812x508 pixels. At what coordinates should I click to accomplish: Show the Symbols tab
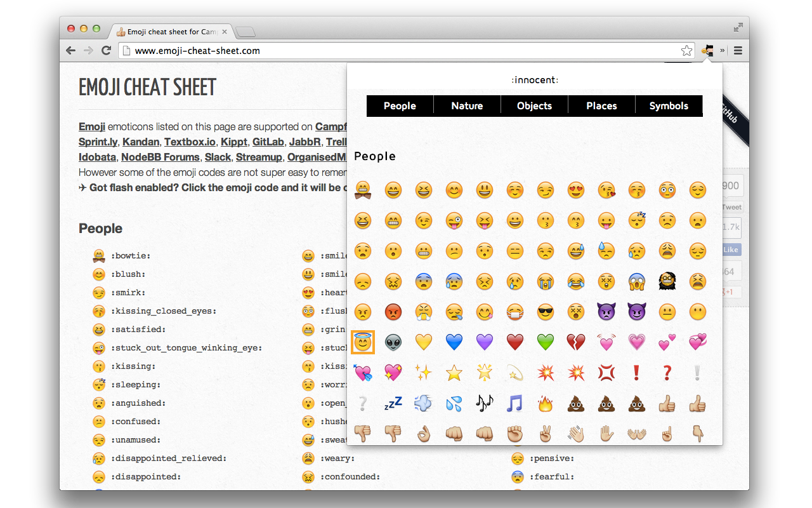coord(669,106)
